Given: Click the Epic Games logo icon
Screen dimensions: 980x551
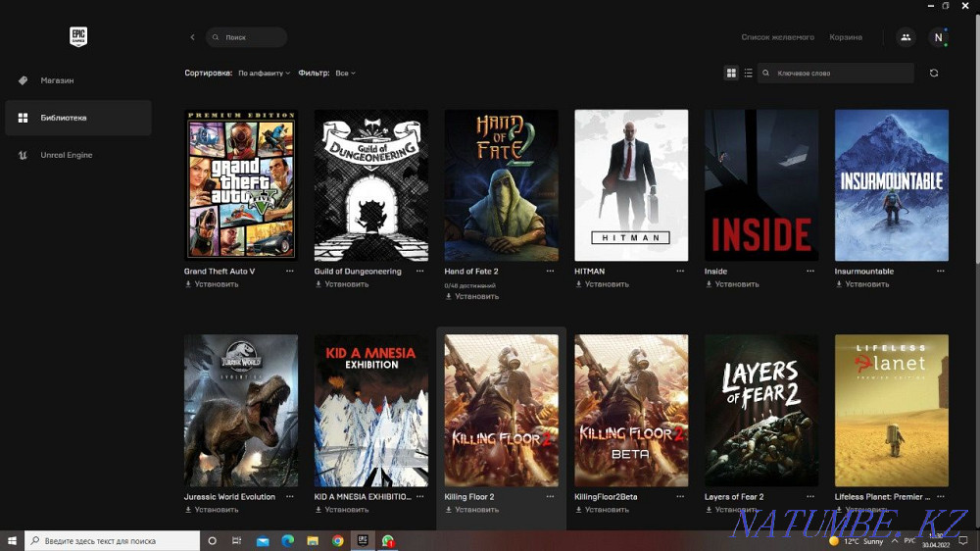Looking at the screenshot, I should [77, 37].
